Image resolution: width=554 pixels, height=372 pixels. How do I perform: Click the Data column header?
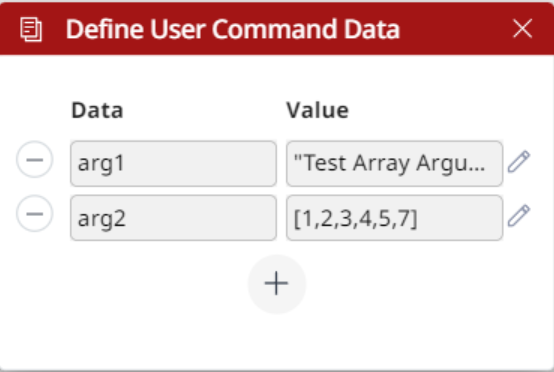[x=97, y=110]
